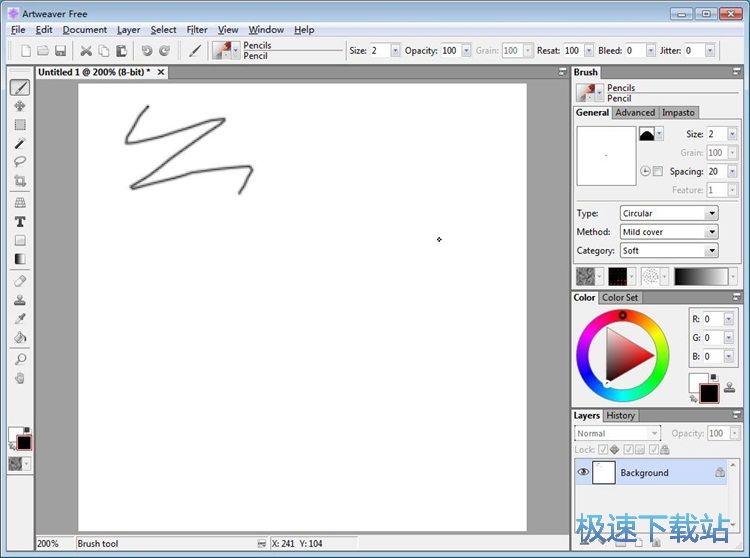Select the Eyedropper tool

[20, 318]
